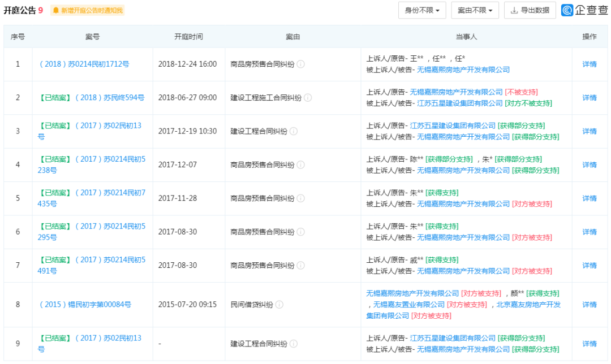Image resolution: width=611 pixels, height=364 pixels.
Task: Click 详情 for row 9
Action: click(589, 343)
